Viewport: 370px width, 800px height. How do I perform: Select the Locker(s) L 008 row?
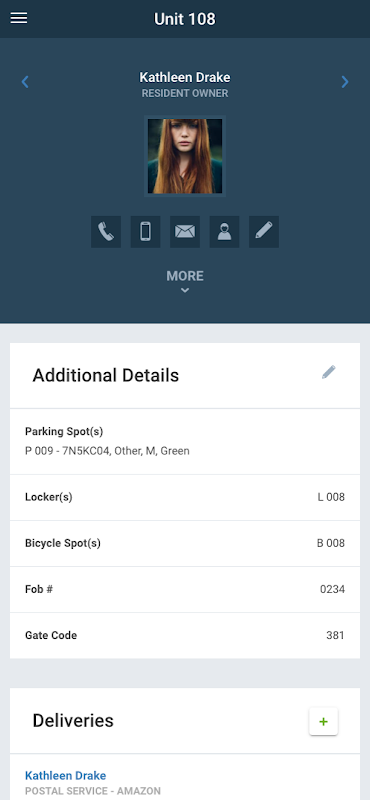[x=185, y=497]
